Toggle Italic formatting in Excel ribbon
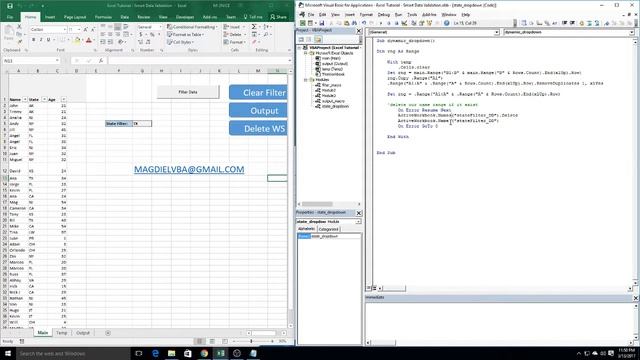This screenshot has width=640, height=360. pyautogui.click(x=41, y=40)
